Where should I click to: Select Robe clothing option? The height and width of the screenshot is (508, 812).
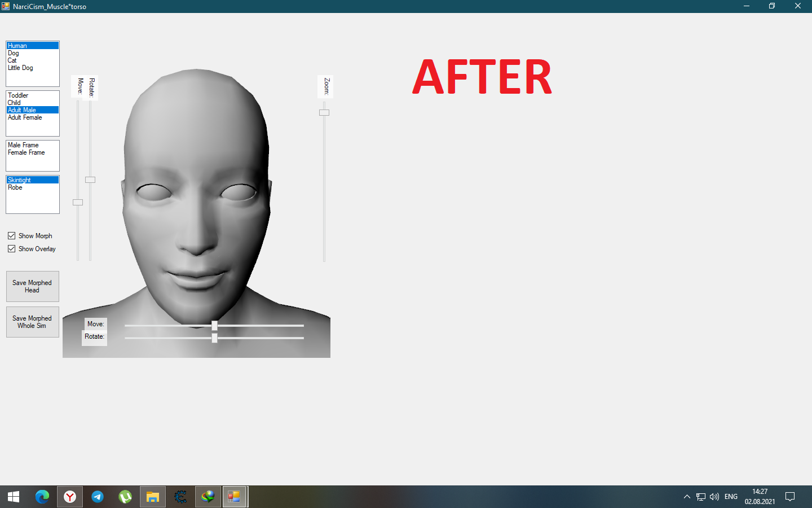(x=33, y=187)
